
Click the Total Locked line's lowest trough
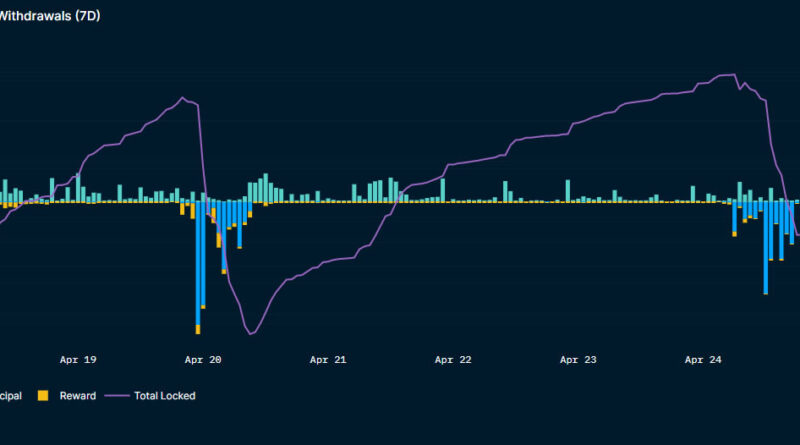pyautogui.click(x=250, y=333)
